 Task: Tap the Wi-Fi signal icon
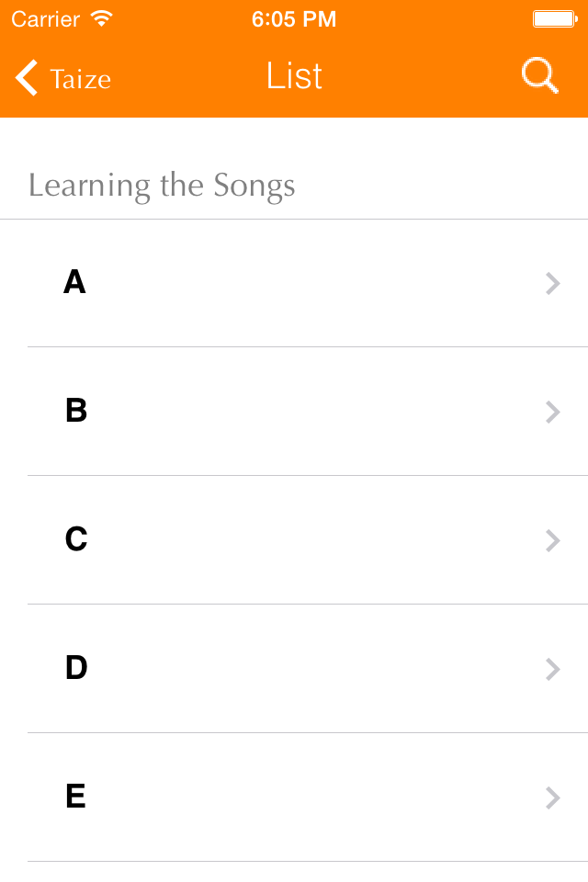(x=102, y=18)
